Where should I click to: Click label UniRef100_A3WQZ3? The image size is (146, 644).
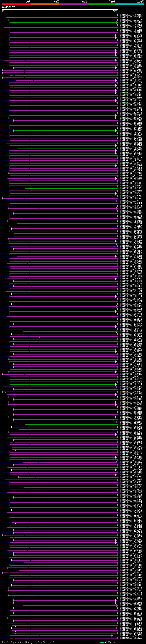(x=131, y=60)
